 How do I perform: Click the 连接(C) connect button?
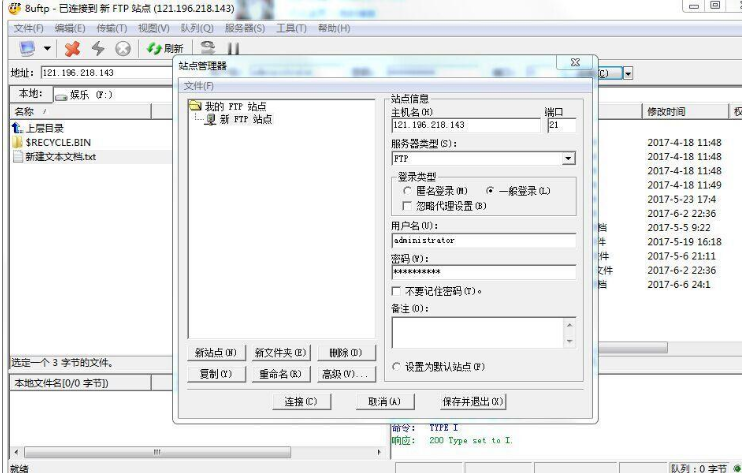point(301,402)
